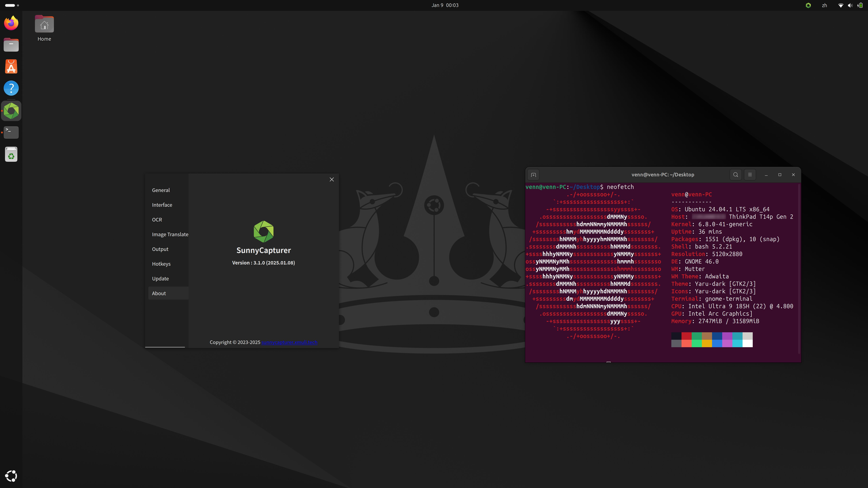Click the SunnyCapturer title text
The width and height of the screenshot is (868, 488).
click(263, 251)
